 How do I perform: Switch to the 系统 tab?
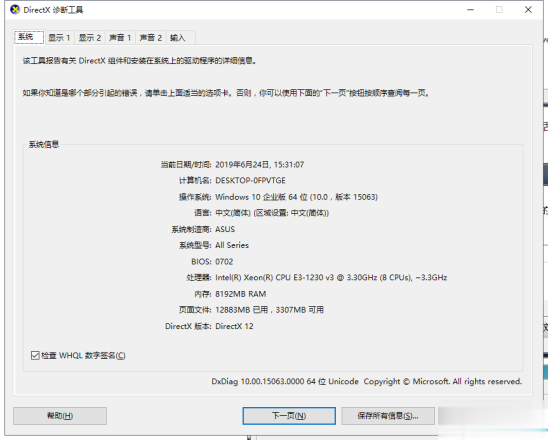pyautogui.click(x=29, y=37)
